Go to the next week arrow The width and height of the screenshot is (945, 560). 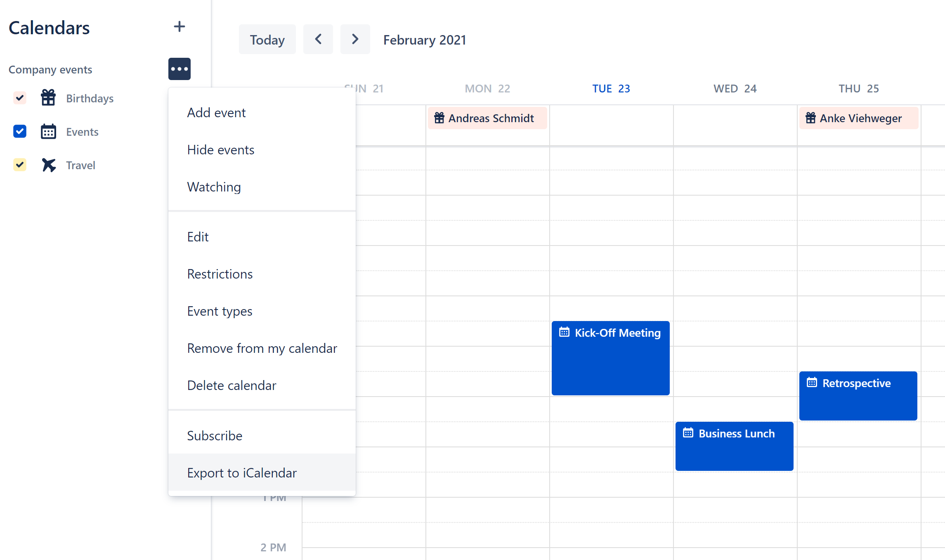pos(355,39)
